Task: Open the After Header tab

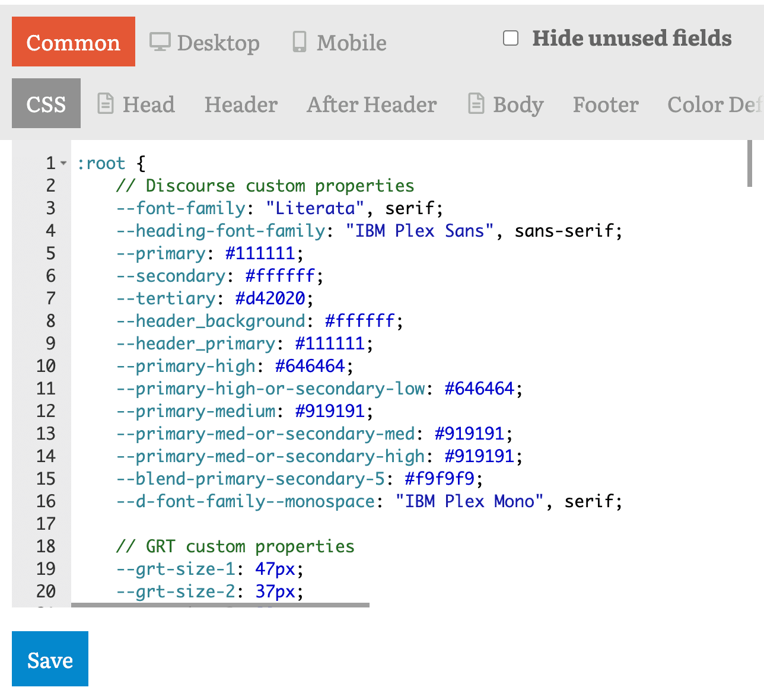Action: click(372, 104)
